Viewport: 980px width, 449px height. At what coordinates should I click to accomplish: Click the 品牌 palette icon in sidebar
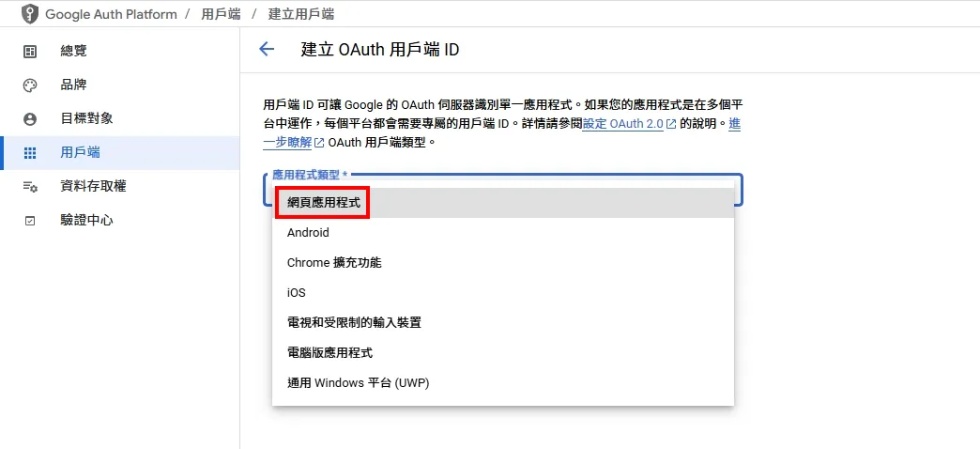(x=30, y=85)
